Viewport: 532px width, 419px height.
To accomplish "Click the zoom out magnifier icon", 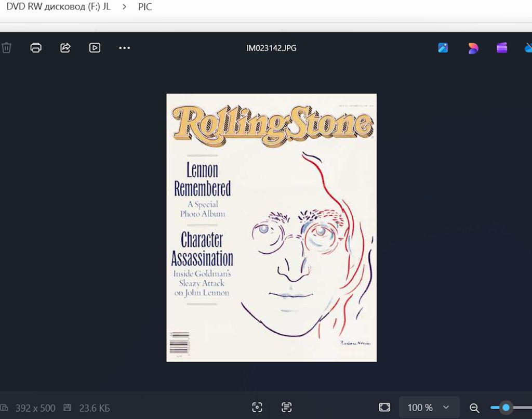I will [474, 408].
